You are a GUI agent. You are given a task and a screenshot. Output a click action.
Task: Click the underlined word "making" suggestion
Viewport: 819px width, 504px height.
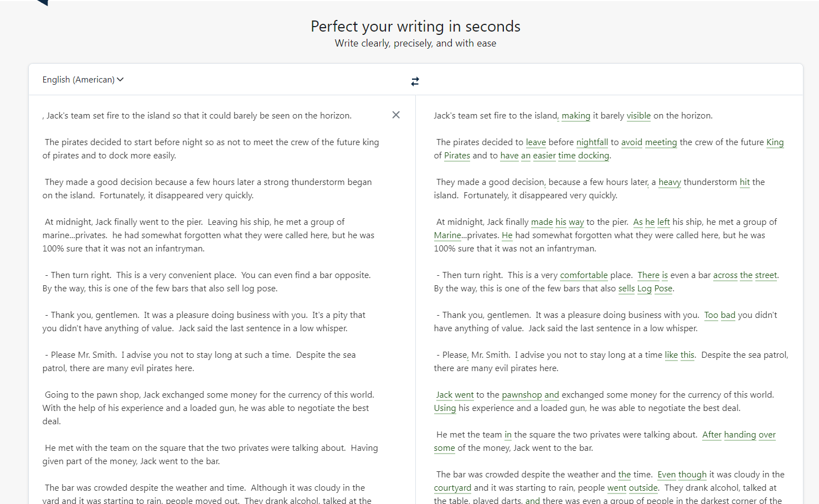pos(576,116)
